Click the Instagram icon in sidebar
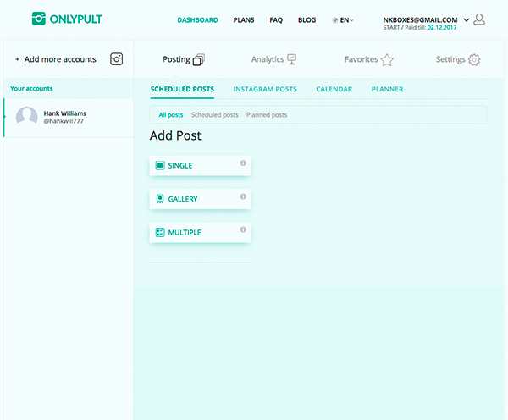Viewport: 508px width, 420px height. [116, 59]
